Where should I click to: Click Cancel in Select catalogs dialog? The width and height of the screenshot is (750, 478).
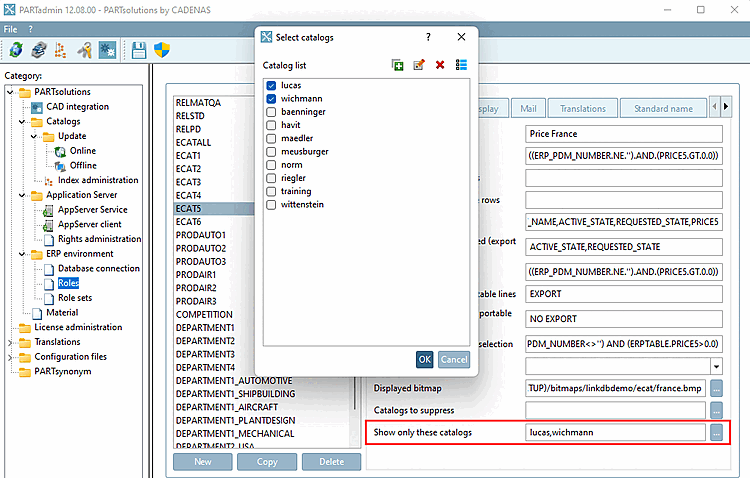click(x=454, y=359)
